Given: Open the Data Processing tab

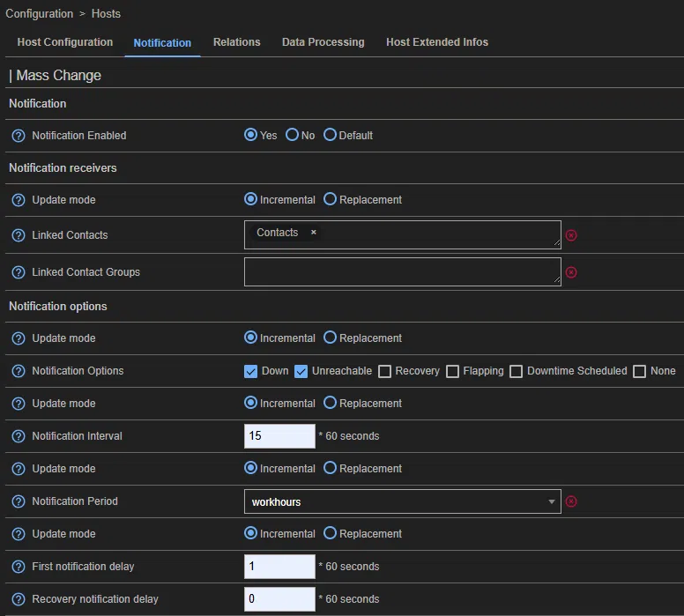Looking at the screenshot, I should 323,42.
